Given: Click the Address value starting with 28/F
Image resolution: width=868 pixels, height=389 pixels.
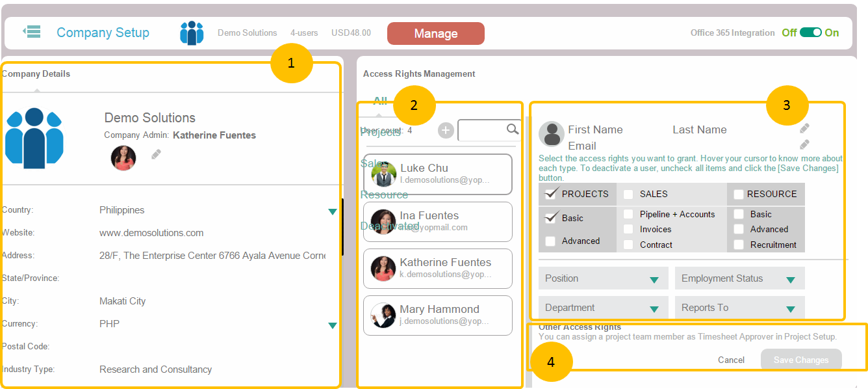Looking at the screenshot, I should pyautogui.click(x=212, y=256).
